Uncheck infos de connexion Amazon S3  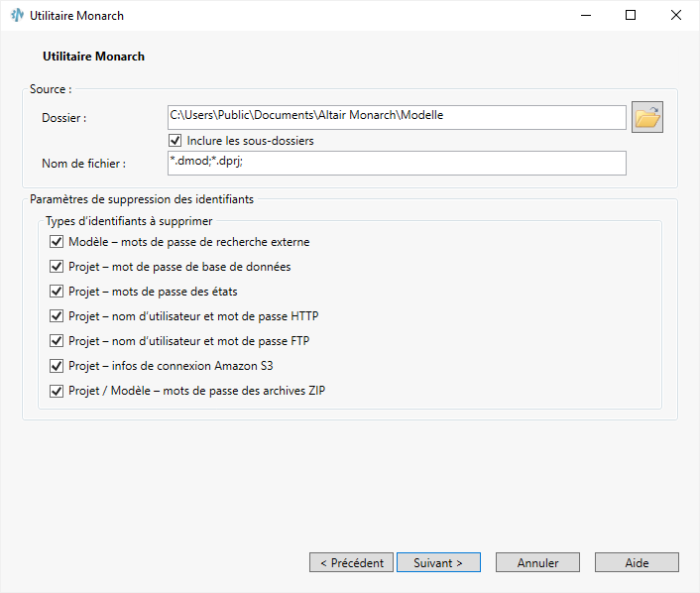click(x=57, y=366)
